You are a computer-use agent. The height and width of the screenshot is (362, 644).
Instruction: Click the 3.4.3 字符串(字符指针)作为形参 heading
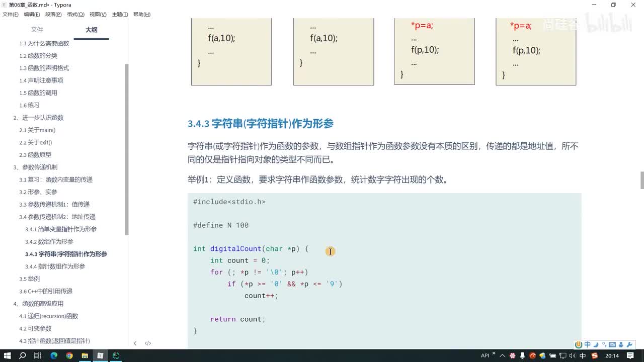(x=261, y=124)
